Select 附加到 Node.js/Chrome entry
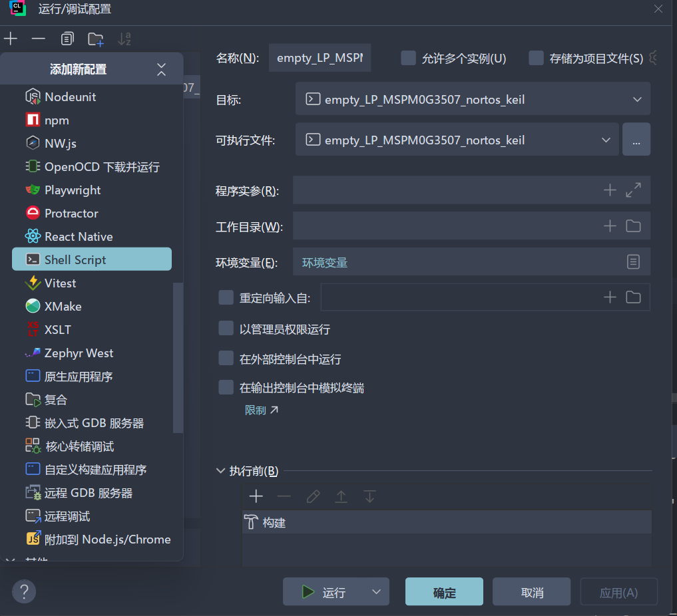 [x=92, y=539]
